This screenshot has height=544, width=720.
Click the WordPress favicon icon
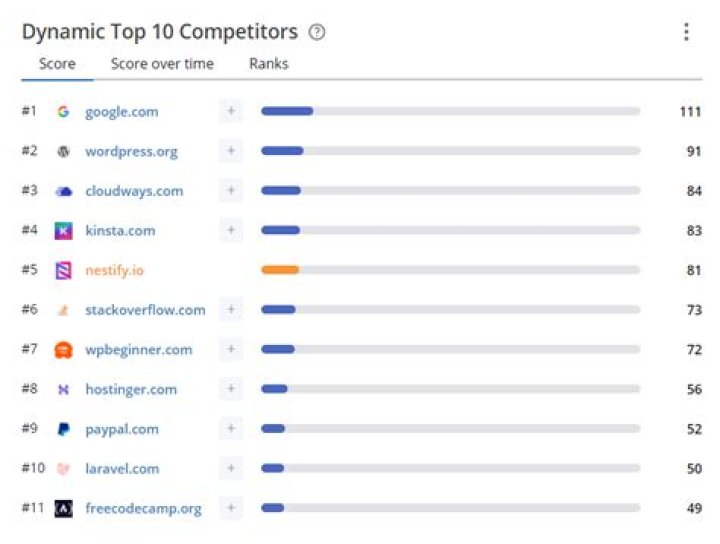(x=63, y=152)
